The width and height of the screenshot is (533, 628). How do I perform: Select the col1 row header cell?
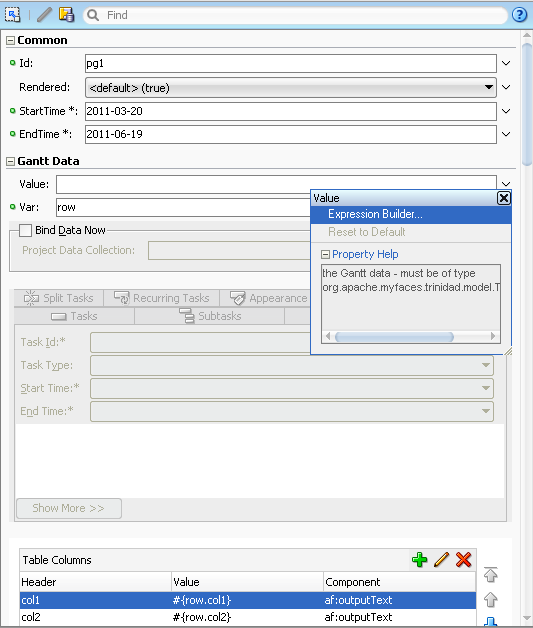95,600
